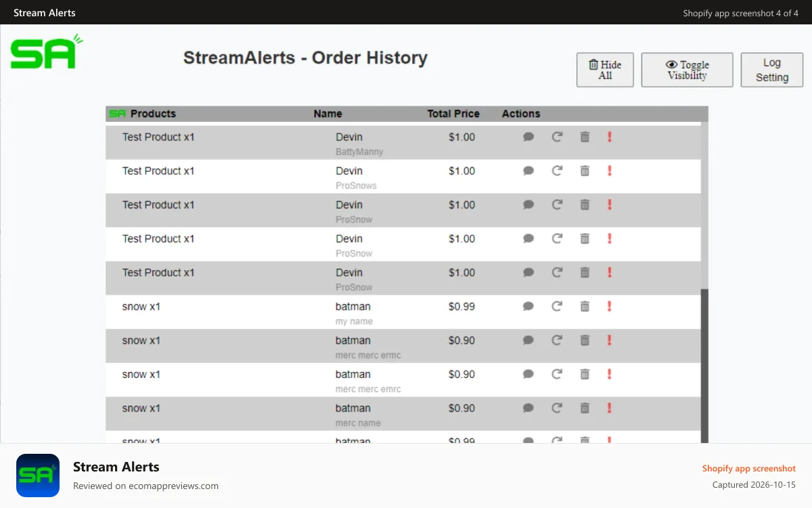Click red exclamation on 'merc name' row
Viewport: 812px width, 508px height.
coord(610,408)
